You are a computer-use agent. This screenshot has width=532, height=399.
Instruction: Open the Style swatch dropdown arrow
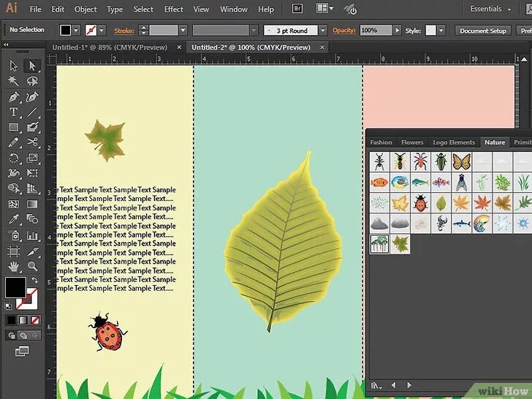coord(443,31)
